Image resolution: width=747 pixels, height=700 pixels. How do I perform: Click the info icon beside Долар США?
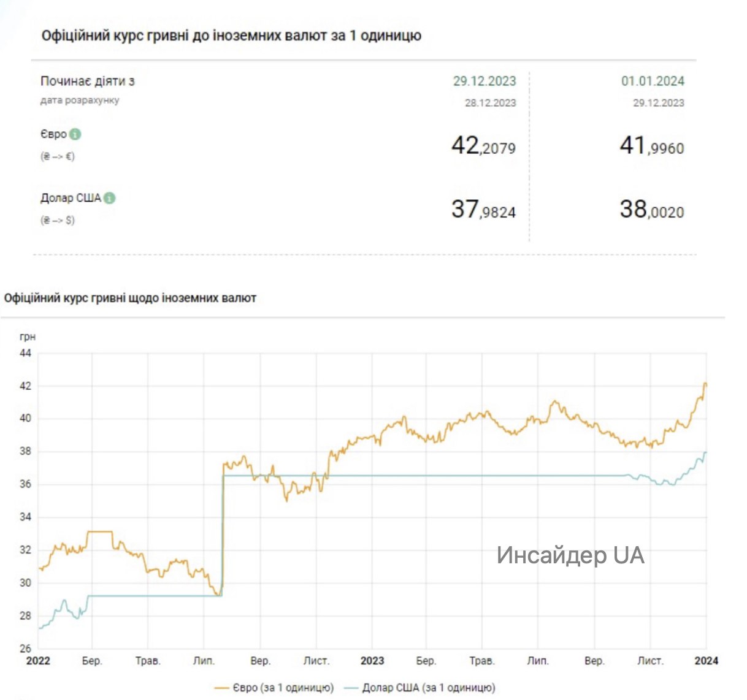click(109, 198)
